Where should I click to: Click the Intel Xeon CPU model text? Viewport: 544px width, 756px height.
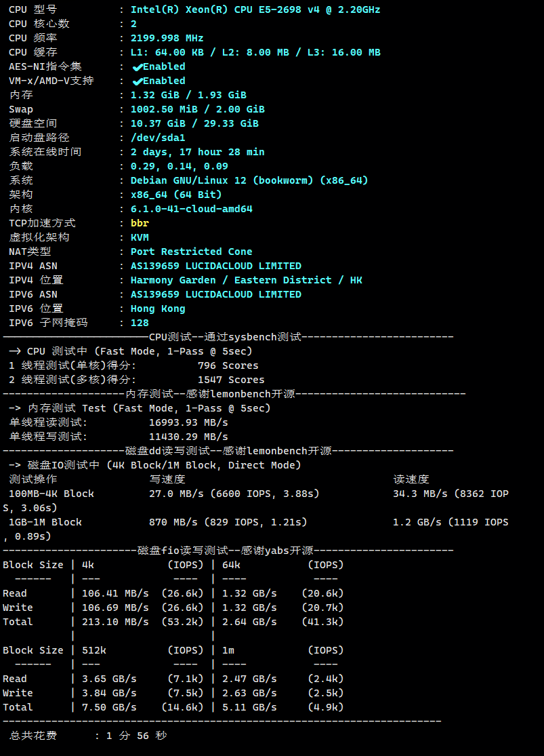coord(255,9)
